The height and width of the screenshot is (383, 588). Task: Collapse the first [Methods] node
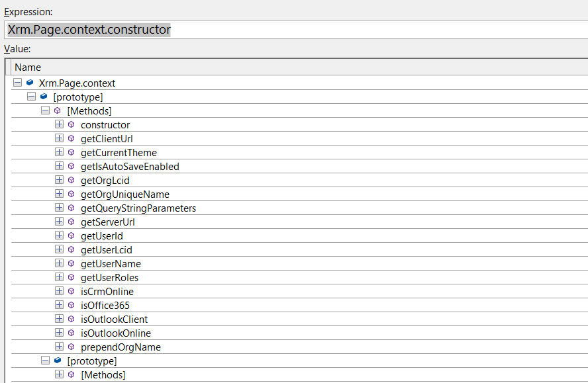click(45, 111)
